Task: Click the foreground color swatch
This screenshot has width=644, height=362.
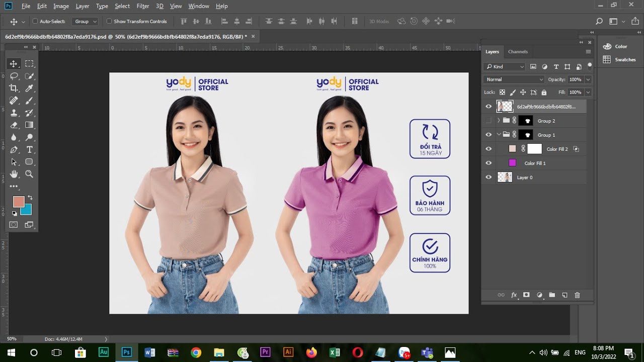Action: coord(19,202)
